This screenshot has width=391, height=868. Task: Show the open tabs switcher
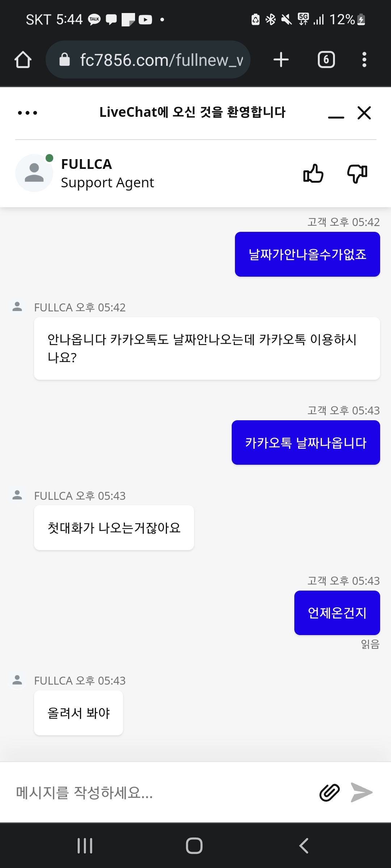326,60
